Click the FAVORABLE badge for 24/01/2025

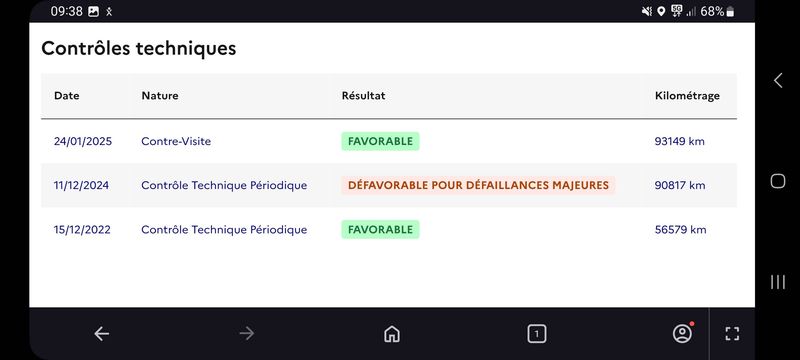pos(380,141)
